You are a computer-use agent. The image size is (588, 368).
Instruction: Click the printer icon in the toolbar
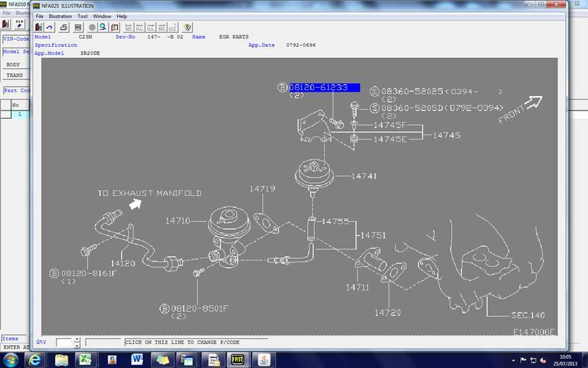(63, 27)
